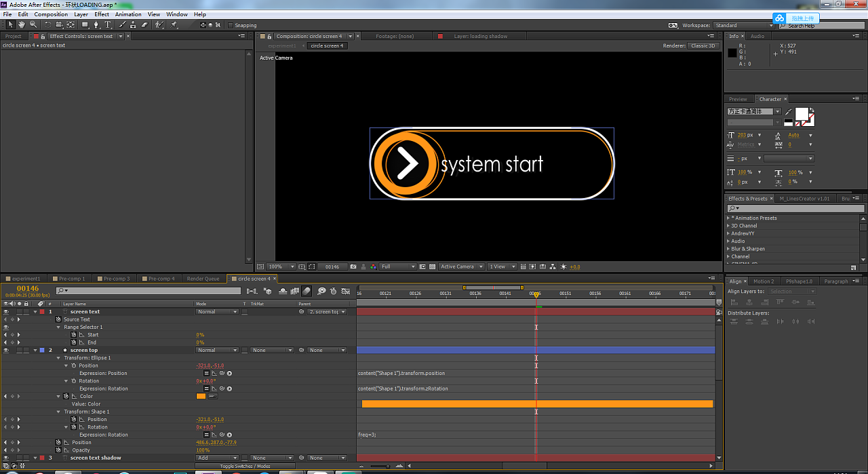
Task: Open the Add blending mode dropdown
Action: pyautogui.click(x=217, y=458)
